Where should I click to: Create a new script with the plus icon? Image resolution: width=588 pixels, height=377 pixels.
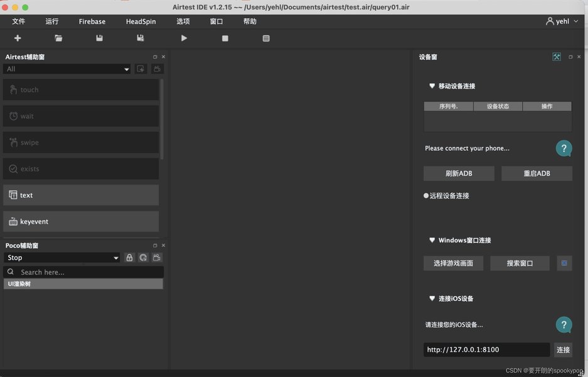18,38
